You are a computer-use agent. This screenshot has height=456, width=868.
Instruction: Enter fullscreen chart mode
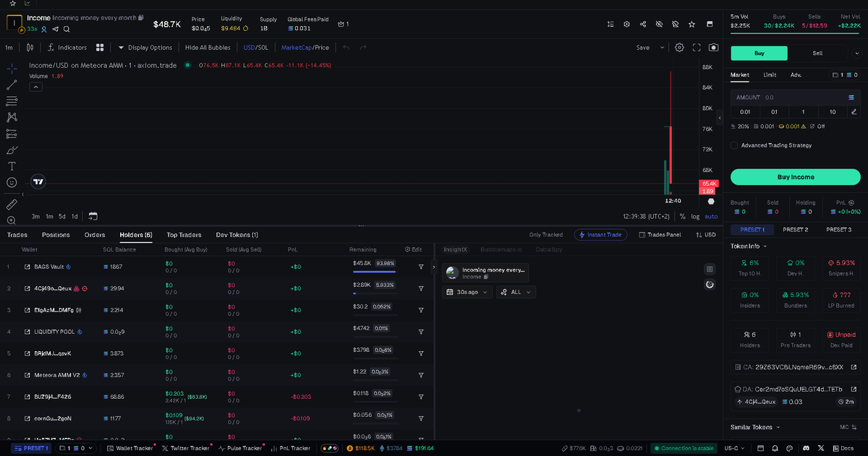697,48
